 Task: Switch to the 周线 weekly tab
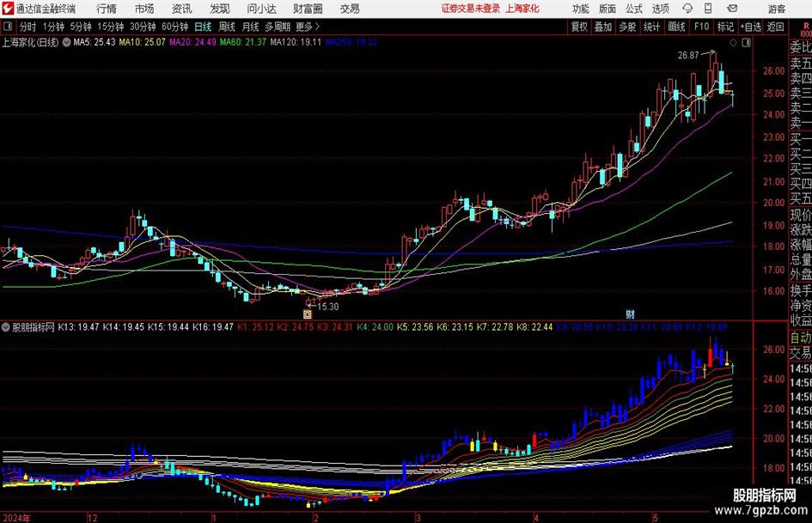pos(227,27)
